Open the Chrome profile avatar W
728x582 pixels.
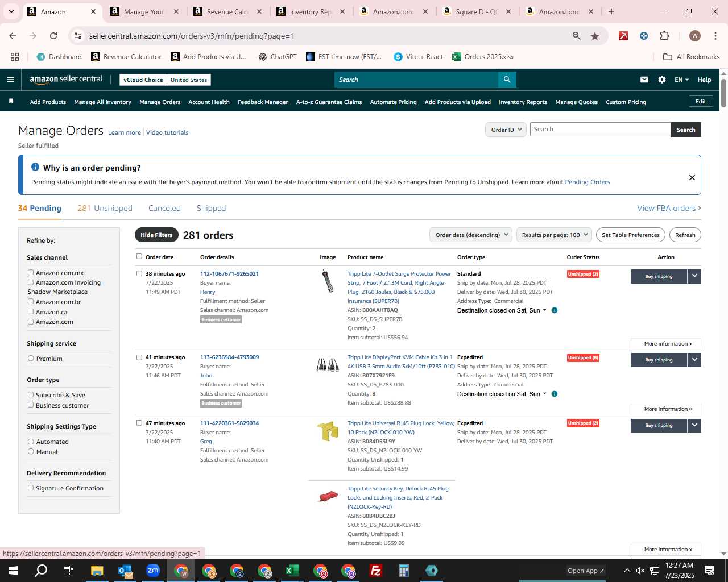(694, 36)
